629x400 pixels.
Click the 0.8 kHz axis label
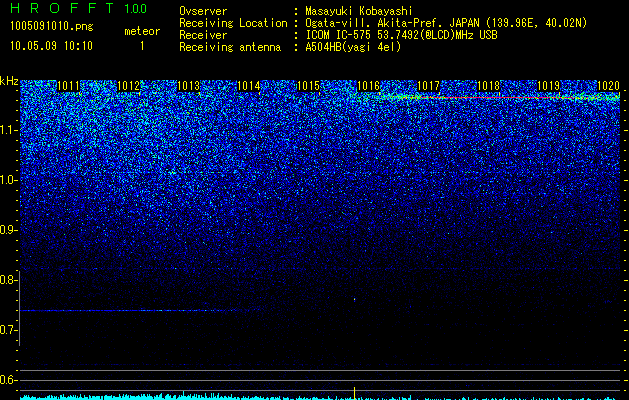[x=7, y=280]
